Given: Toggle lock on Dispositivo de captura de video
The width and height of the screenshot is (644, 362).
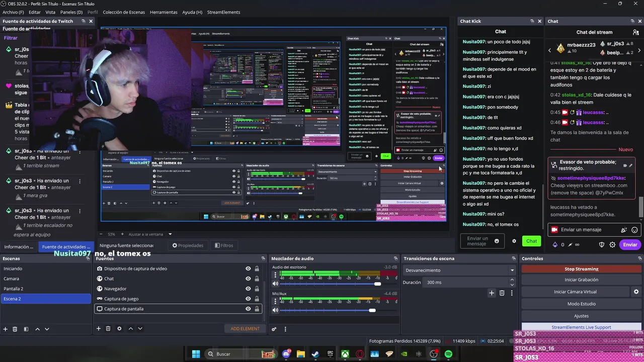Looking at the screenshot, I should pos(257,268).
